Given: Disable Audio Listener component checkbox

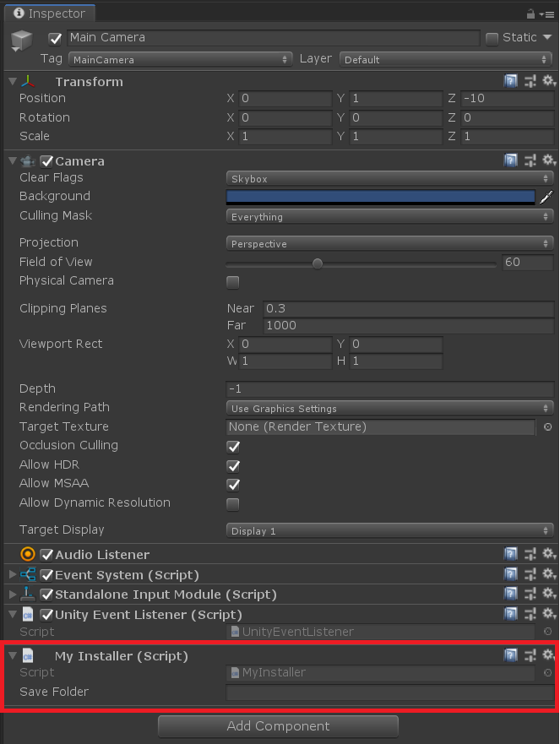Looking at the screenshot, I should [46, 555].
